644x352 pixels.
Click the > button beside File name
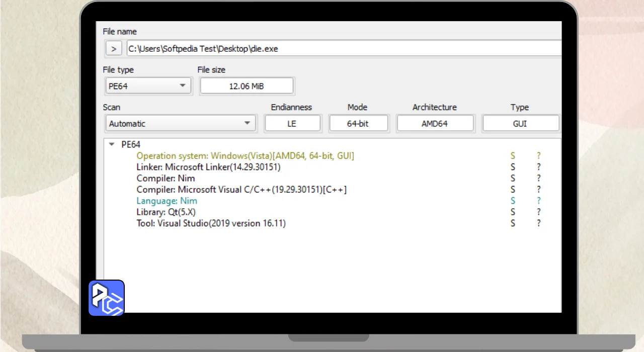[114, 49]
